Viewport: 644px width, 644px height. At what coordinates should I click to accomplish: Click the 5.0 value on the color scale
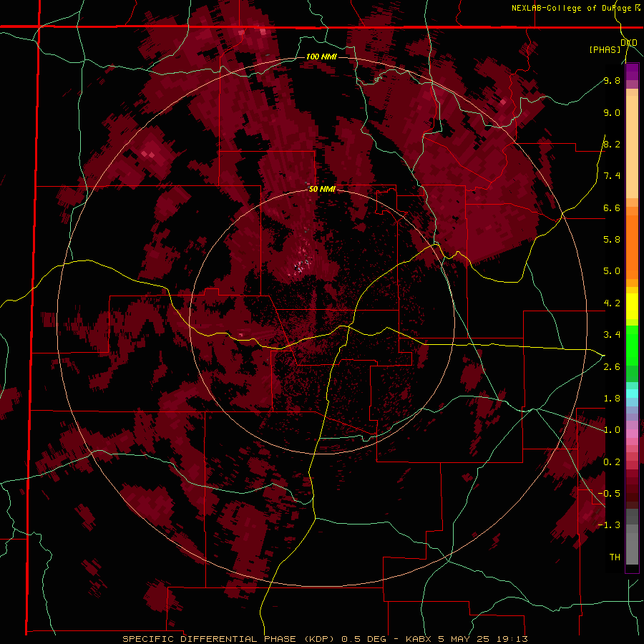pyautogui.click(x=612, y=271)
